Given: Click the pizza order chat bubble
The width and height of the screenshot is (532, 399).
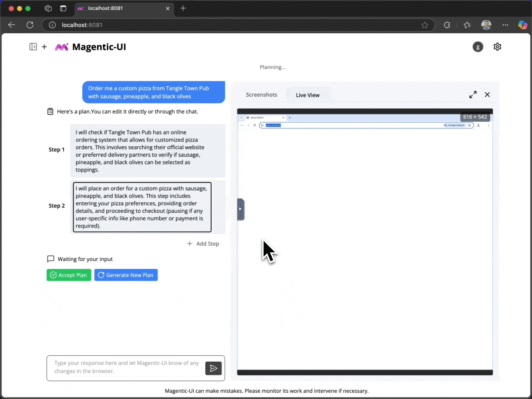Looking at the screenshot, I should pyautogui.click(x=153, y=92).
